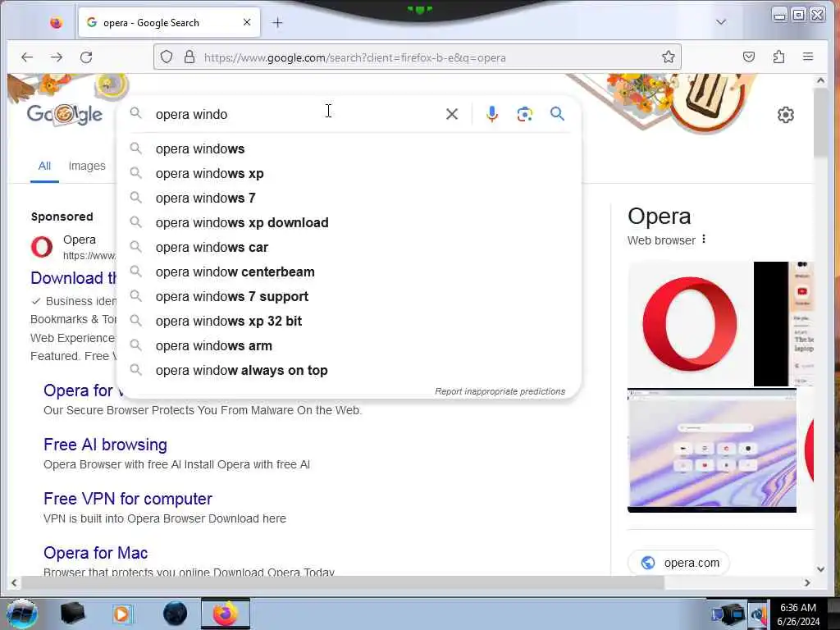Open the Extensions puzzle icon

click(x=779, y=57)
